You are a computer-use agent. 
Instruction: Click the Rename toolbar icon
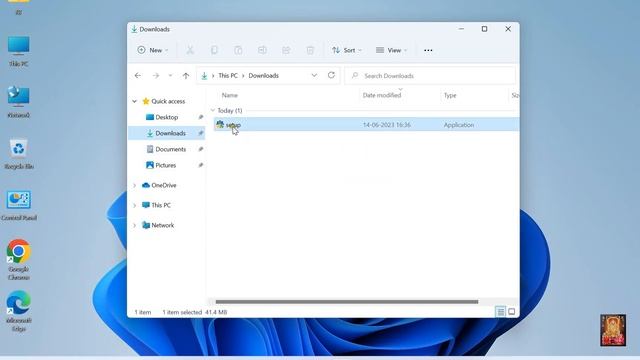[x=262, y=50]
